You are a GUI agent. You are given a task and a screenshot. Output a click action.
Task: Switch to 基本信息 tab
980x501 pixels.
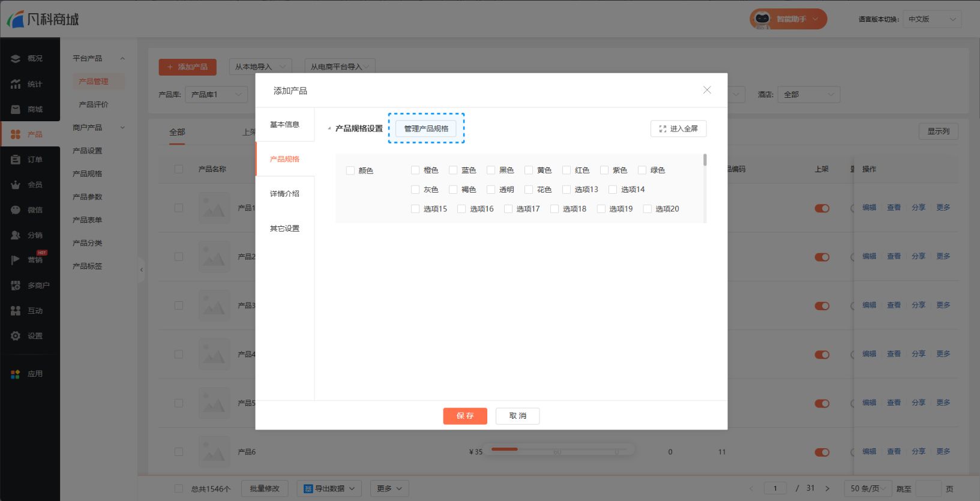(x=284, y=124)
